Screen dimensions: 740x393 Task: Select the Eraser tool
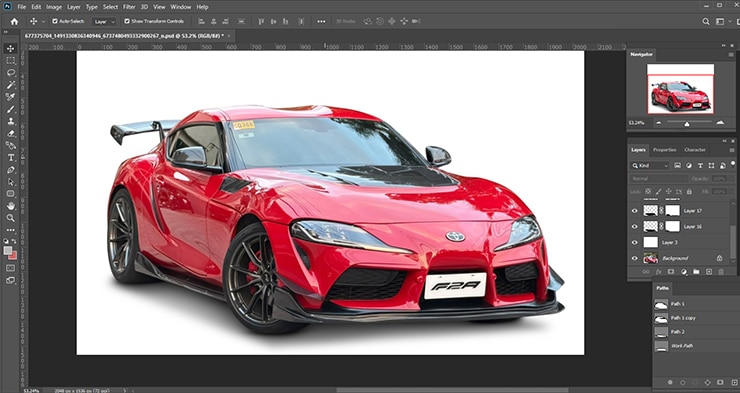pos(10,134)
